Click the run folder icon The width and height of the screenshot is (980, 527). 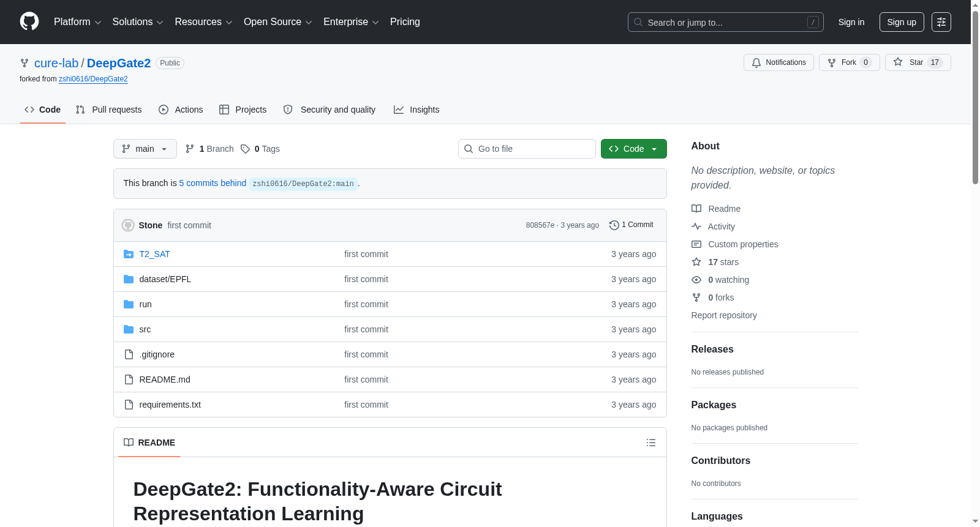click(129, 304)
